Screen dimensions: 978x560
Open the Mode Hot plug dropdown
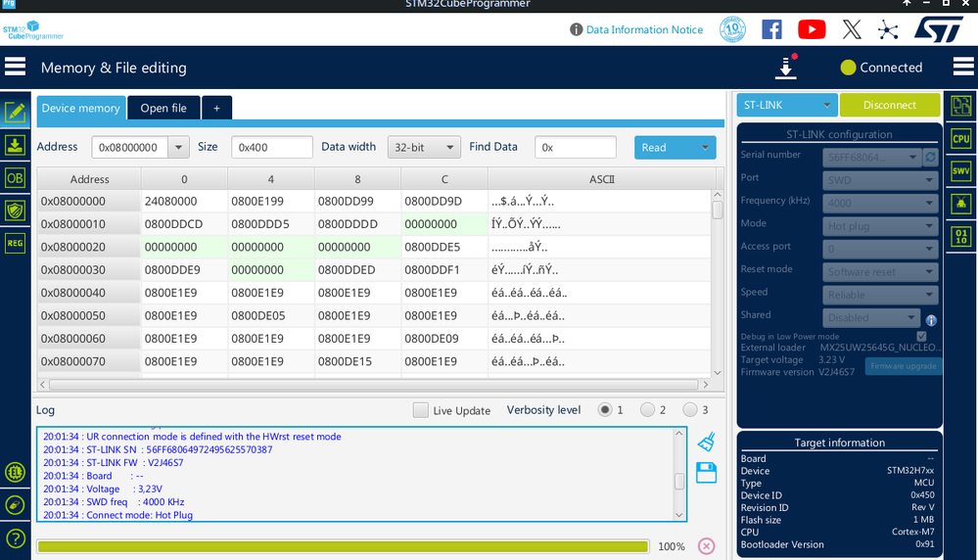[881, 226]
